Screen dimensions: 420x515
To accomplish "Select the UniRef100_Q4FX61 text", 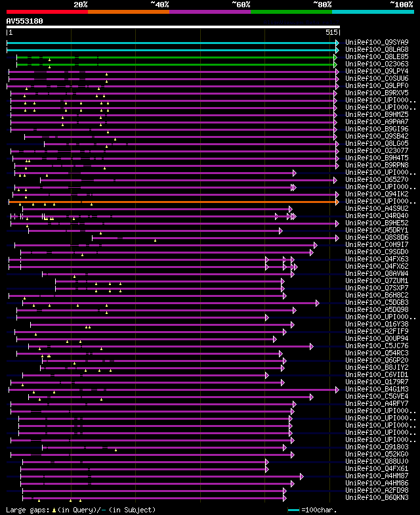I will coord(377,469).
